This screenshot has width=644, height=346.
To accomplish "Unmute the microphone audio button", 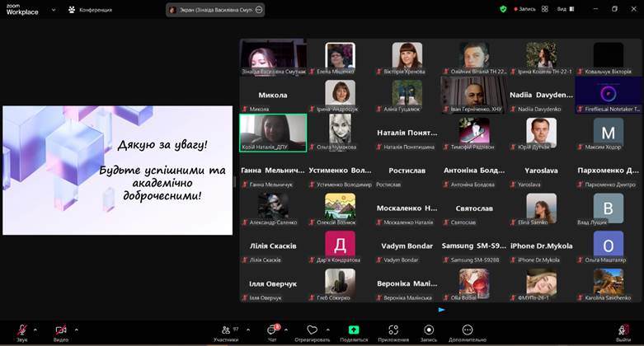I will (x=22, y=330).
